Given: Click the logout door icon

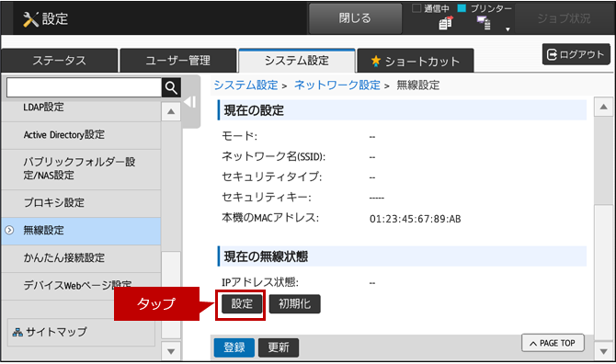Looking at the screenshot, I should pos(552,54).
